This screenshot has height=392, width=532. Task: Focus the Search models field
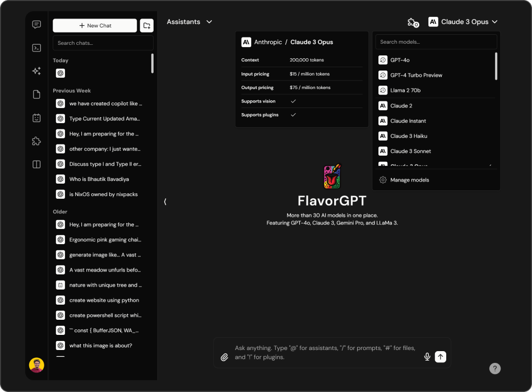point(436,42)
